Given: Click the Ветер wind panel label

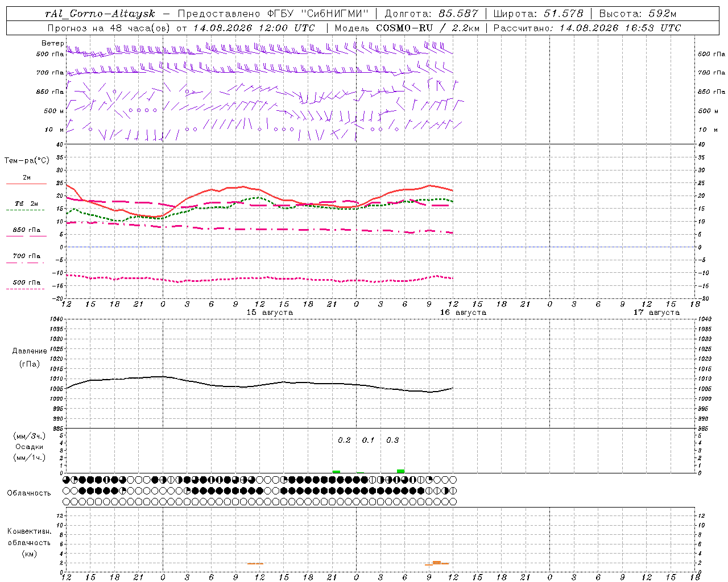Looking at the screenshot, I should coord(52,43).
